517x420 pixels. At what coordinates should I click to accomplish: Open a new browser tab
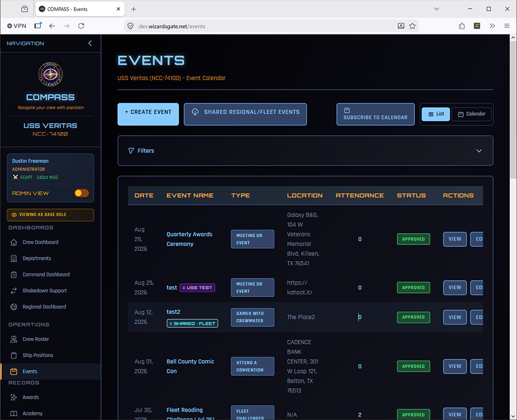coord(134,9)
